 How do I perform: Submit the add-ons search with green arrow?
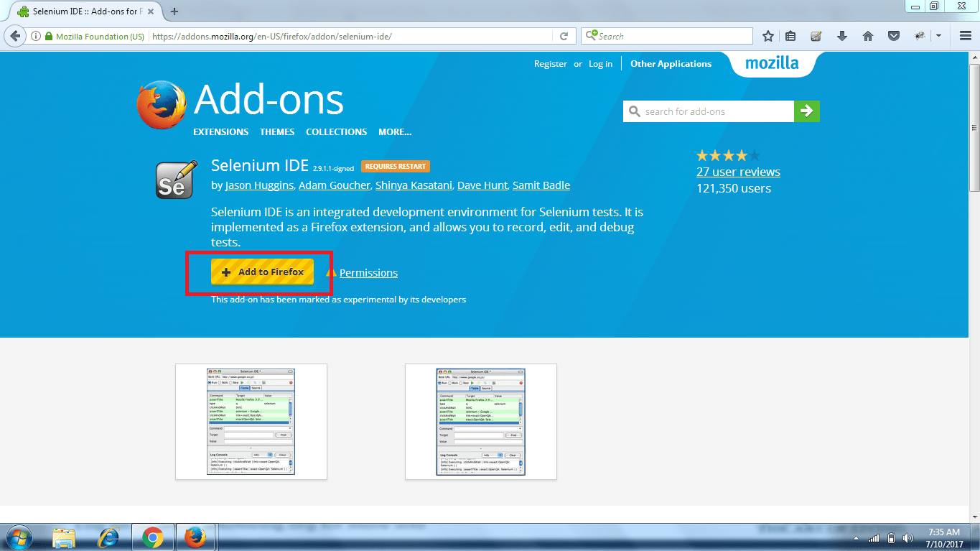coord(807,111)
